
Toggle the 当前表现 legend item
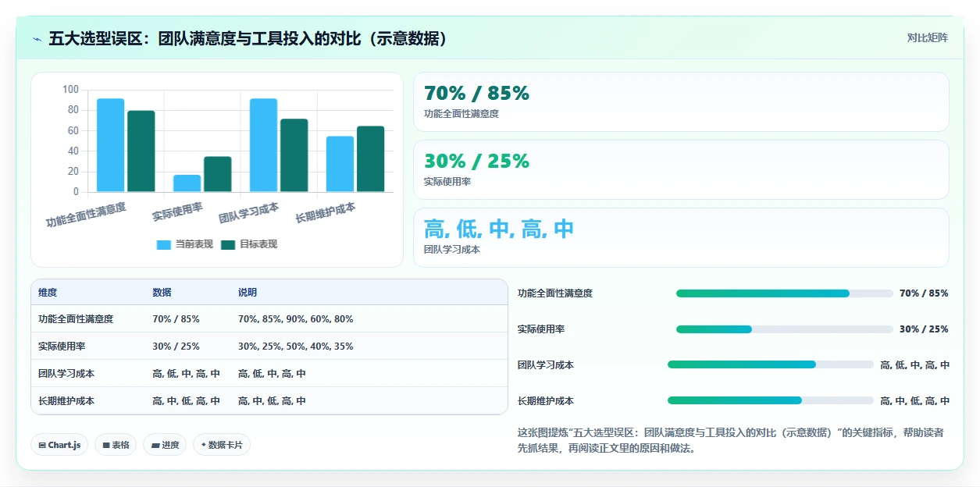click(x=185, y=244)
